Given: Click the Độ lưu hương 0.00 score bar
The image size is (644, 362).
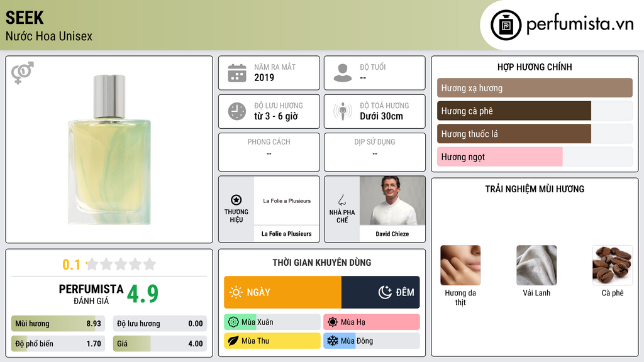Looking at the screenshot, I should click(160, 324).
